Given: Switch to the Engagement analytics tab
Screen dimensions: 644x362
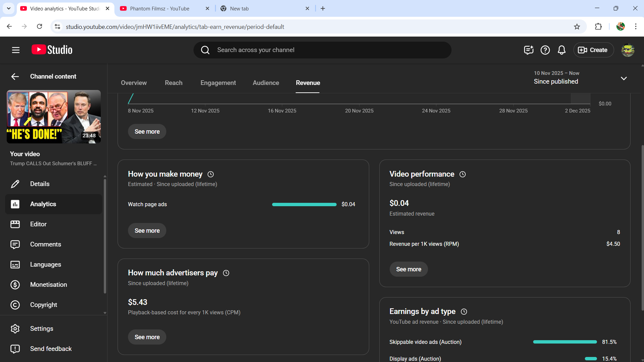Looking at the screenshot, I should point(218,83).
